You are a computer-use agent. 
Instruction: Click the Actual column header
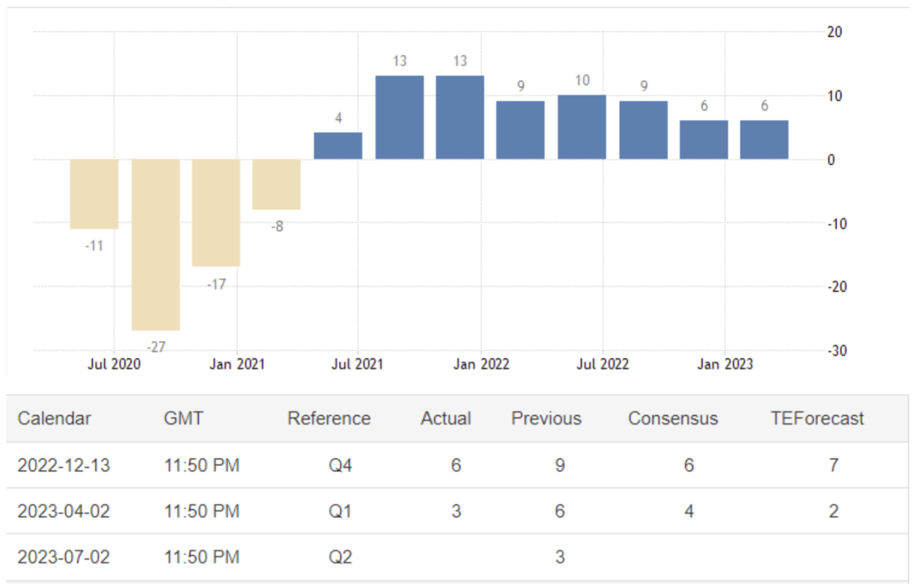[x=445, y=418]
